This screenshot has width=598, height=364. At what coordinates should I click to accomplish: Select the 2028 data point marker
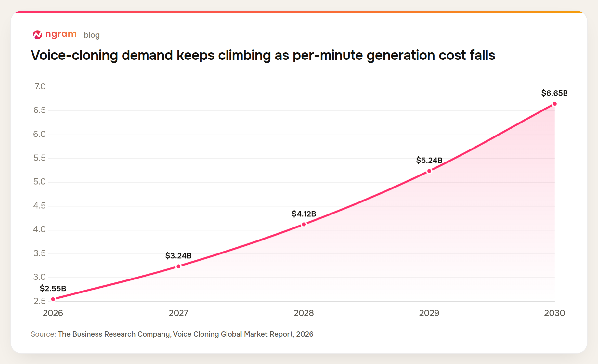coord(304,224)
